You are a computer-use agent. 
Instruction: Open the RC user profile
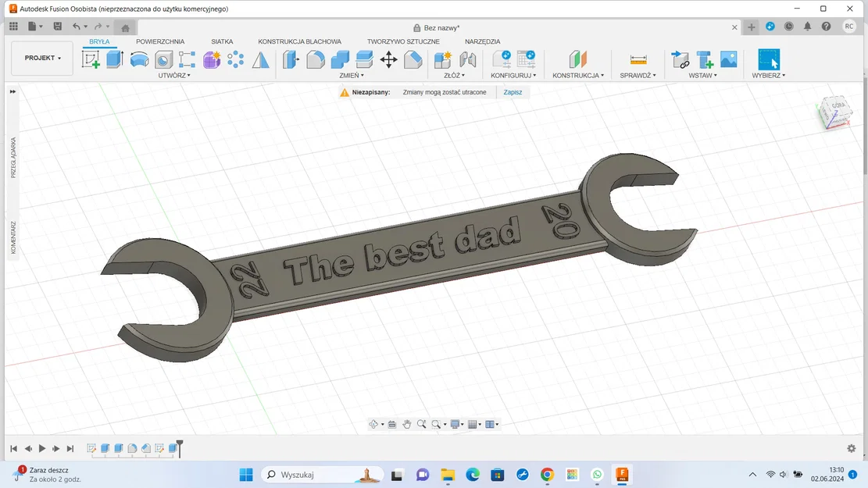tap(848, 27)
